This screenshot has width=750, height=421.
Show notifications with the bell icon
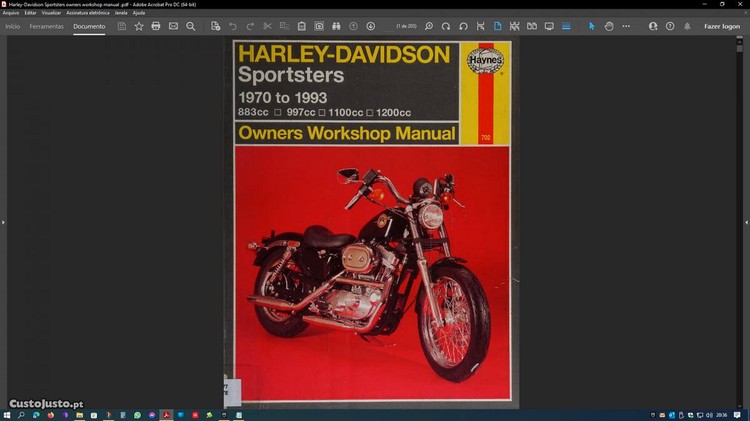687,26
